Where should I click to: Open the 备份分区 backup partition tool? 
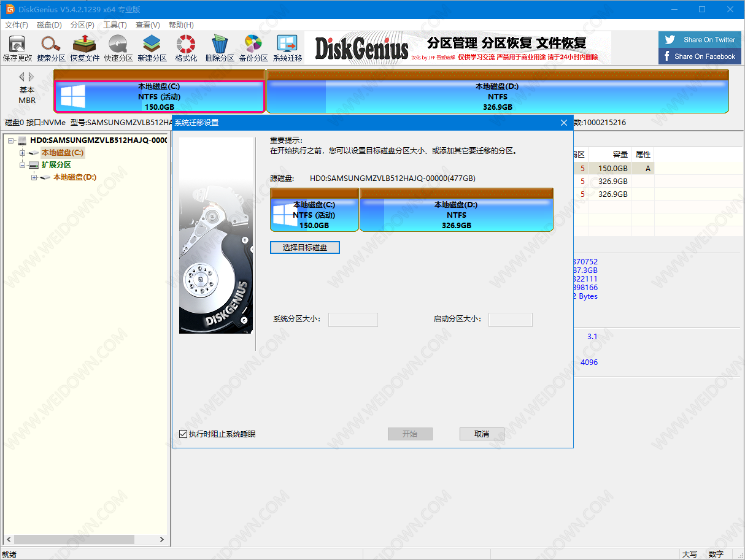pyautogui.click(x=253, y=48)
